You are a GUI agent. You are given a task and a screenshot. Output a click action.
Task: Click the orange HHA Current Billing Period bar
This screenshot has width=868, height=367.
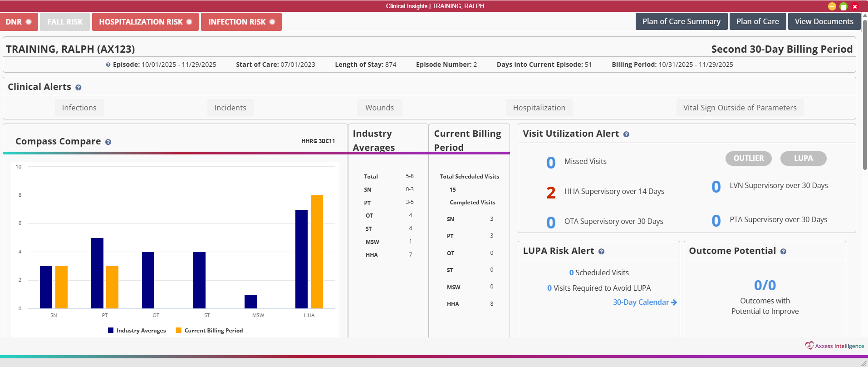[x=317, y=252]
